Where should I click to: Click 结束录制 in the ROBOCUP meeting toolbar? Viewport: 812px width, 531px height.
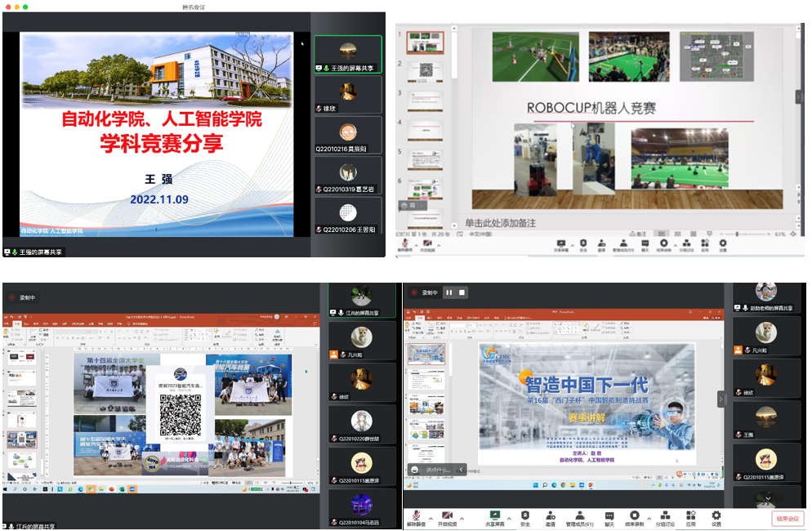663,245
